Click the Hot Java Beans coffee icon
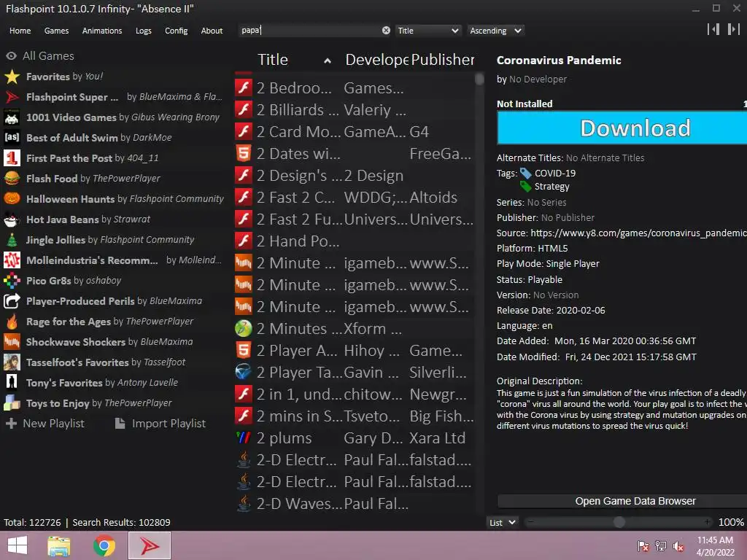This screenshot has height=560, width=747. 12,219
